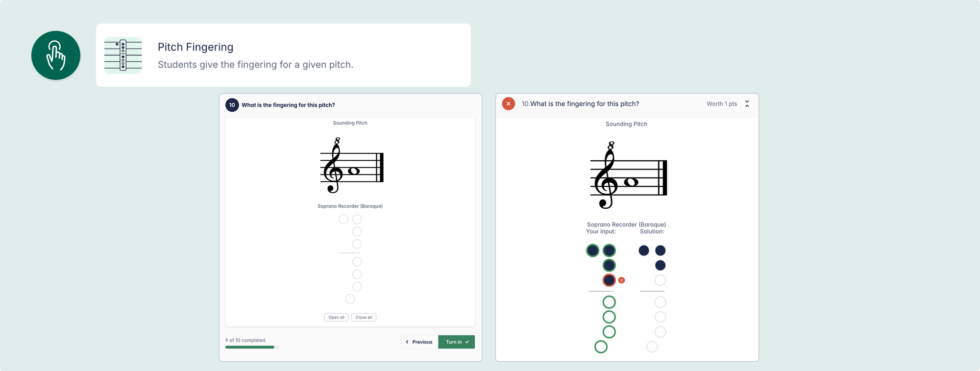Click the treble clef staff in left question
Screen dimensions: 980x371
click(351, 166)
